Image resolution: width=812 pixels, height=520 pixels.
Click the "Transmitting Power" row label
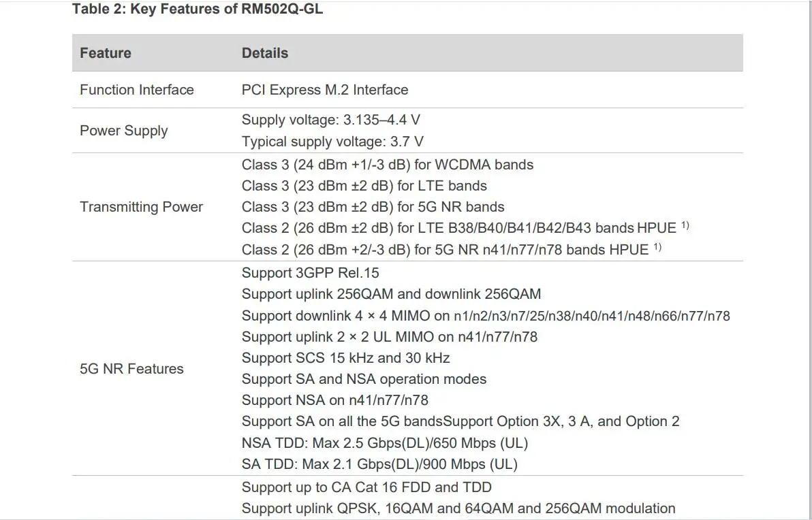point(141,207)
